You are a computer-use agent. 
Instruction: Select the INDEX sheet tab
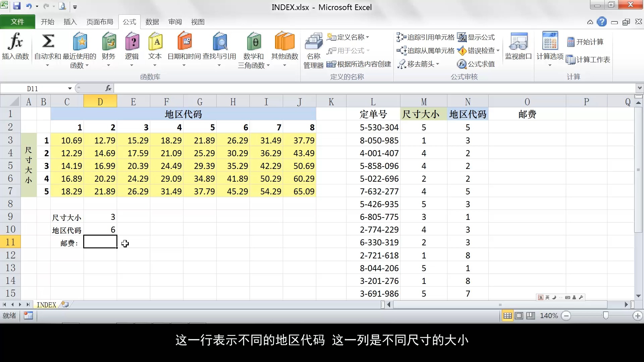click(46, 305)
